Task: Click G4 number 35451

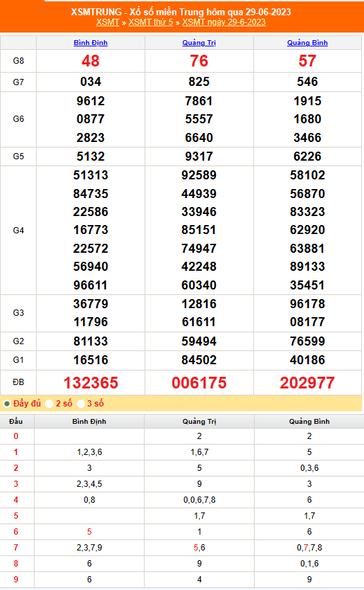Action: (307, 285)
